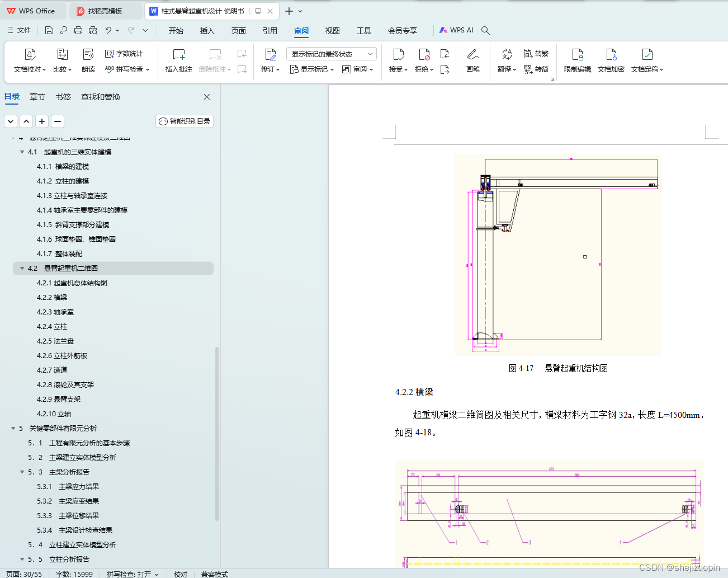Open the 文档校对 document proofreading tool
Image resolution: width=728 pixels, height=578 pixels.
[x=30, y=61]
